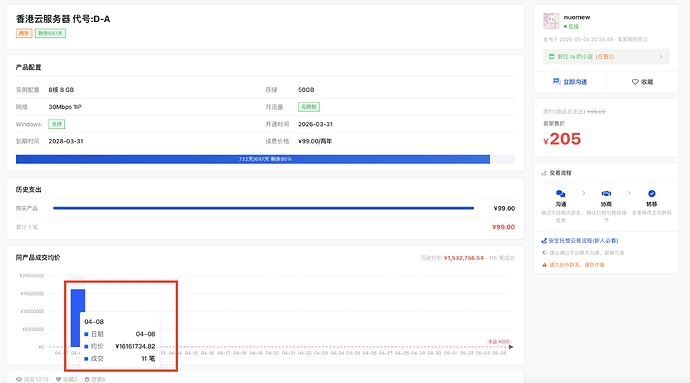Click the historical average ¥1,532,756.54
Image resolution: width=690 pixels, height=383 pixels.
(464, 258)
